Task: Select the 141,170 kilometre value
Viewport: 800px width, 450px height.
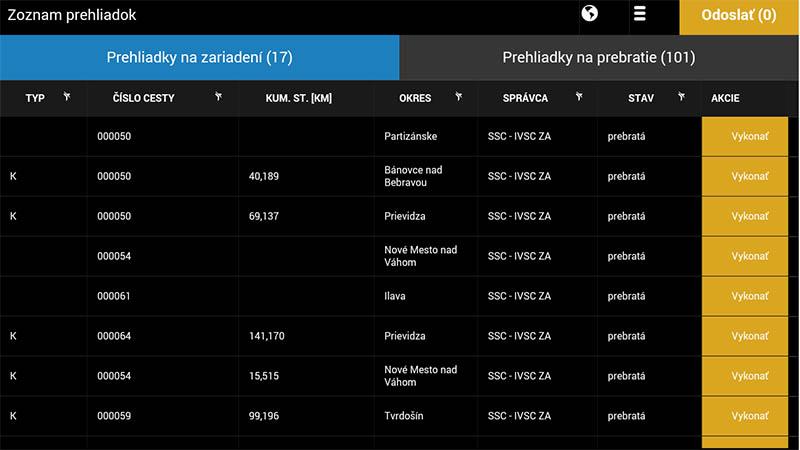Action: pos(266,336)
